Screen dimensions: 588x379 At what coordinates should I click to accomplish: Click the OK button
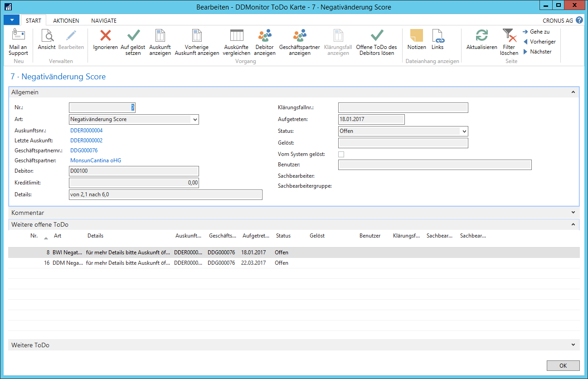point(563,365)
